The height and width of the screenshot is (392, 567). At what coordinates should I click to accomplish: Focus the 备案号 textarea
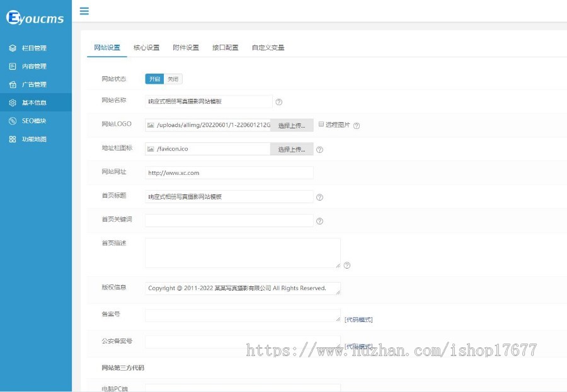point(243,315)
